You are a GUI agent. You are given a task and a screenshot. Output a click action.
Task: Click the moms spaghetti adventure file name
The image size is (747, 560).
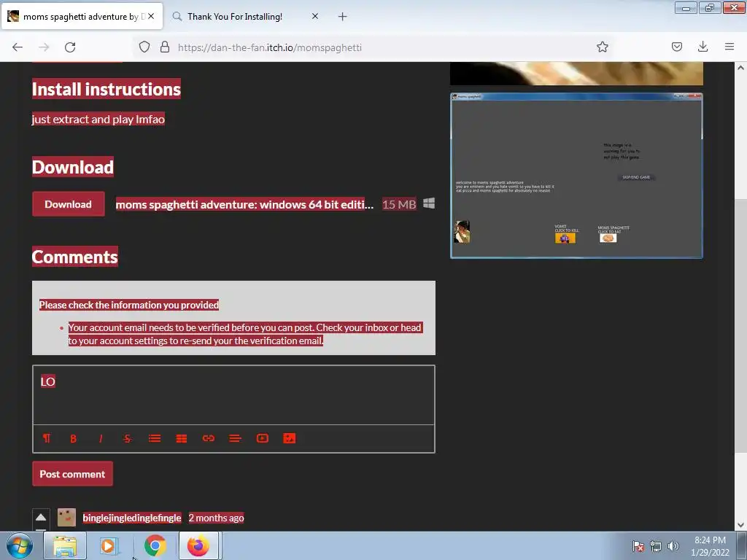coord(244,204)
